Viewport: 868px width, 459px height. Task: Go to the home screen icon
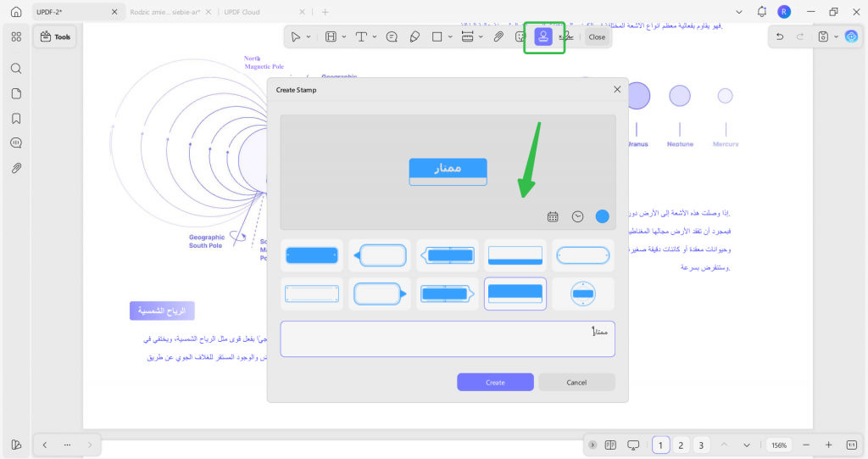pos(16,12)
